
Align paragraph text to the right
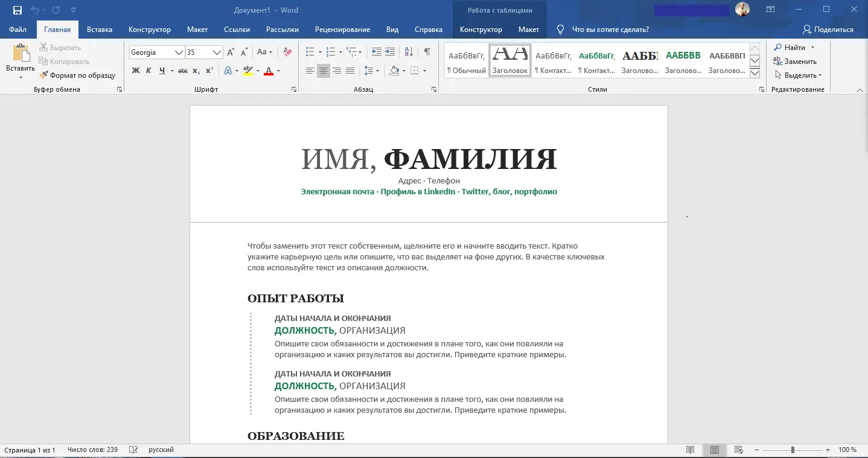point(337,71)
